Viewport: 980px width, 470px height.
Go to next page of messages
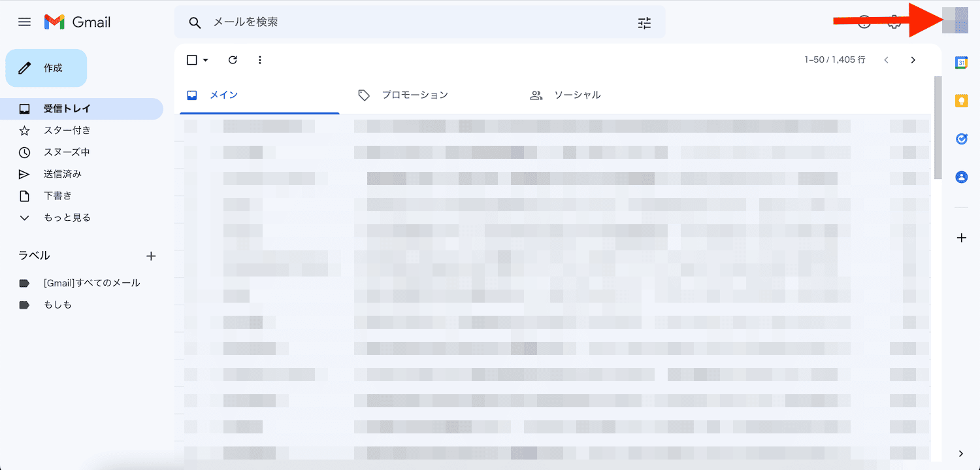(x=913, y=60)
